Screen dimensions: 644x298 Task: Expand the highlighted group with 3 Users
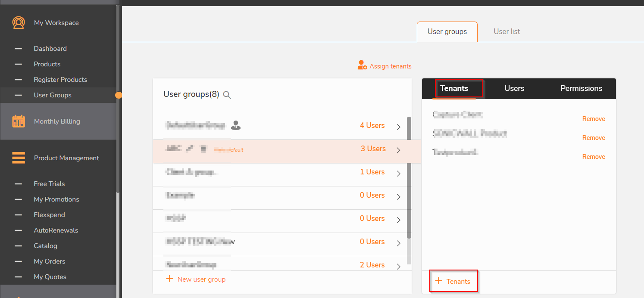pos(398,150)
